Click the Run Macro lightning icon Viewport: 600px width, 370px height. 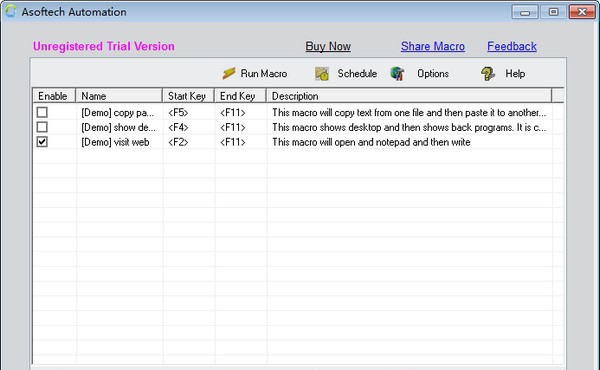[x=229, y=73]
